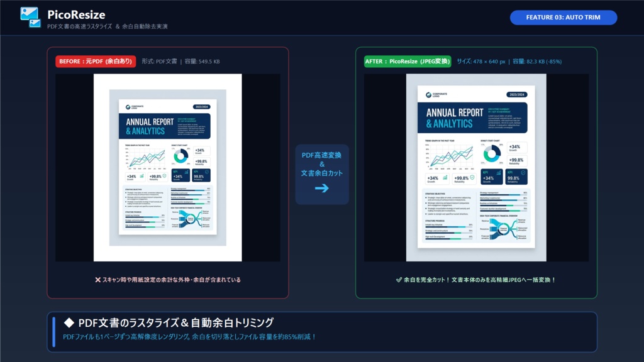Click the green AFTER: PicoResize label

pyautogui.click(x=408, y=61)
